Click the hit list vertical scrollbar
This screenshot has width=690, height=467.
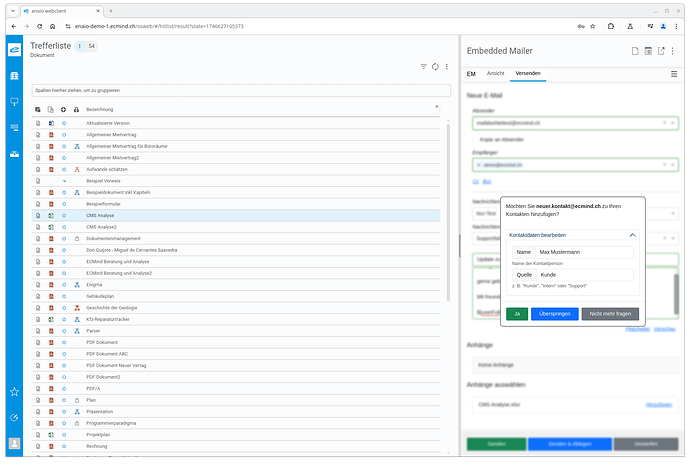[x=448, y=213]
